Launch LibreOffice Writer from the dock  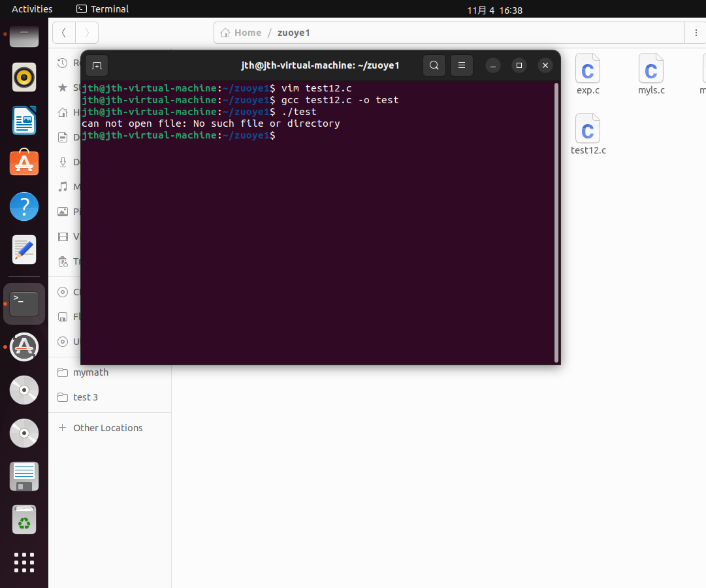[x=24, y=120]
